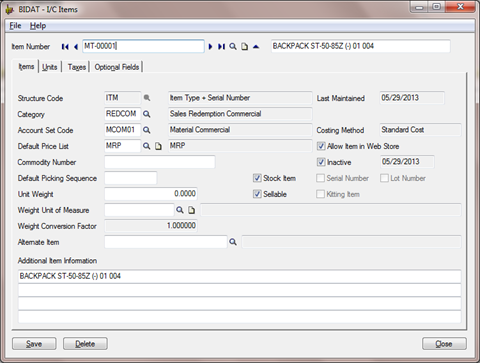This screenshot has height=363, width=480.
Task: Switch to the Optional Fields tab
Action: click(117, 67)
